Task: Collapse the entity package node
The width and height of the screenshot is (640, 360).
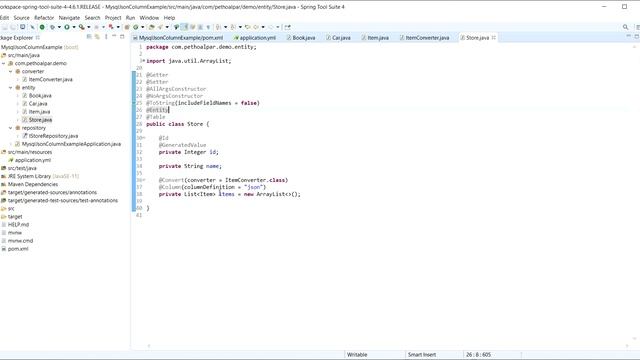Action: (x=11, y=87)
